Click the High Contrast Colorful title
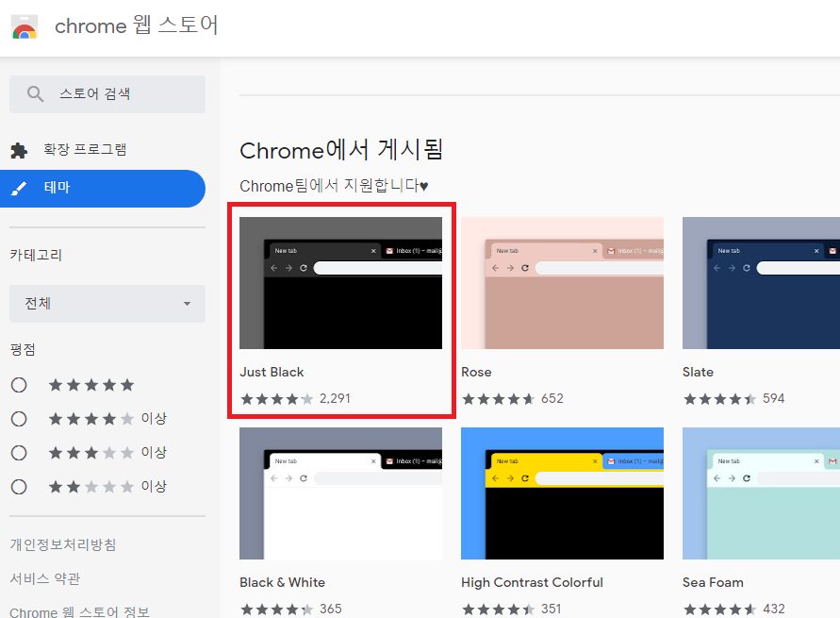The height and width of the screenshot is (618, 840). pyautogui.click(x=532, y=583)
